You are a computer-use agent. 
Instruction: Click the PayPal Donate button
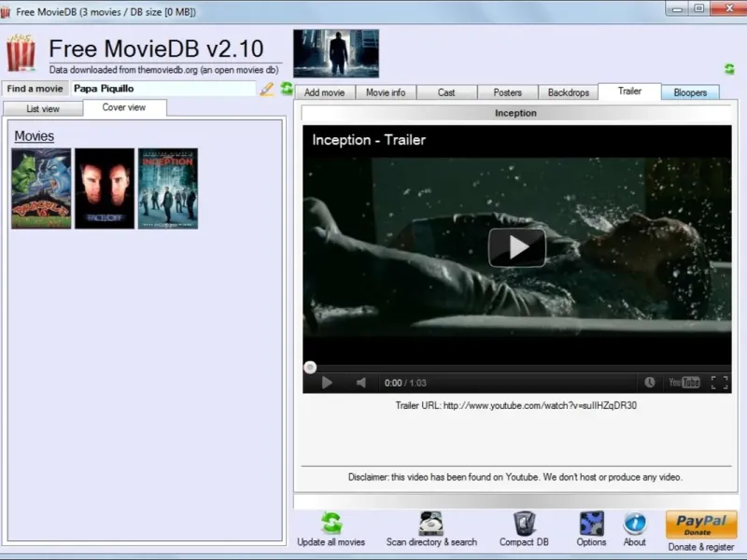[x=701, y=525]
